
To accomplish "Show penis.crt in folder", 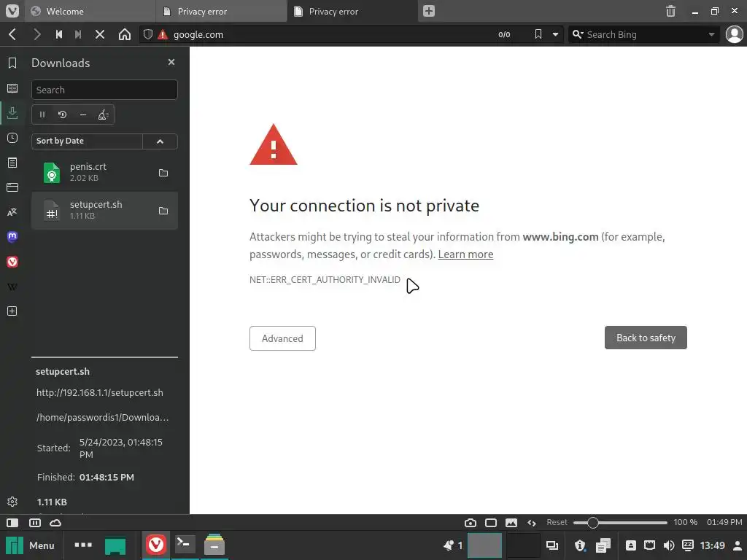I will coord(163,172).
